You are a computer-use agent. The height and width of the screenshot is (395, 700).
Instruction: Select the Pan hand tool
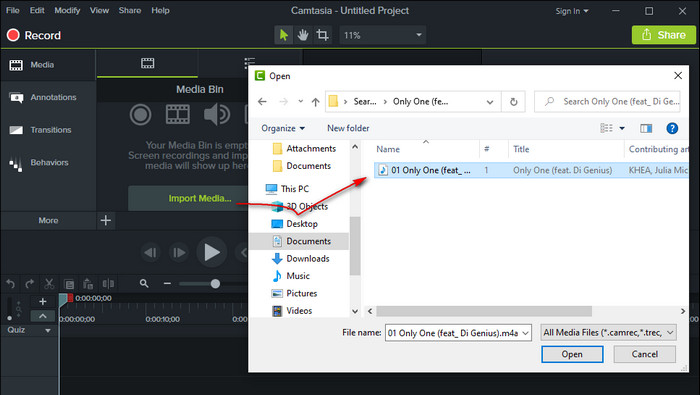coord(303,35)
